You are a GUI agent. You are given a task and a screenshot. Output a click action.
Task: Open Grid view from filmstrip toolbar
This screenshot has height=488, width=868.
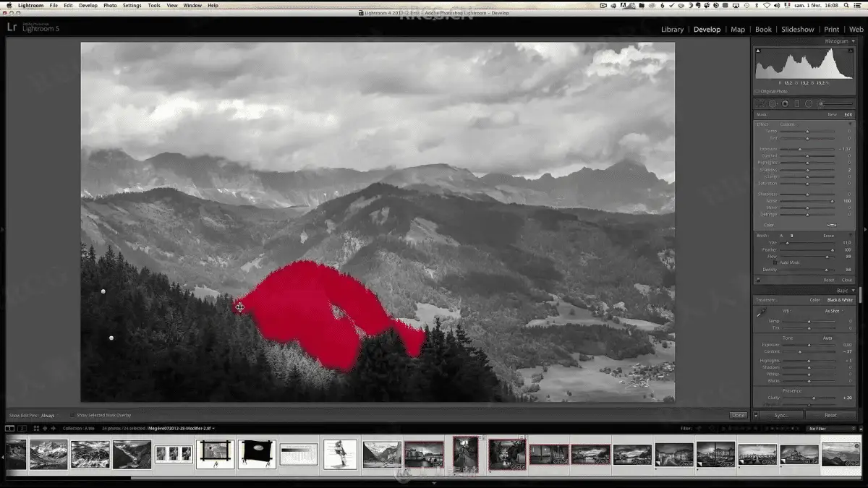(36, 428)
